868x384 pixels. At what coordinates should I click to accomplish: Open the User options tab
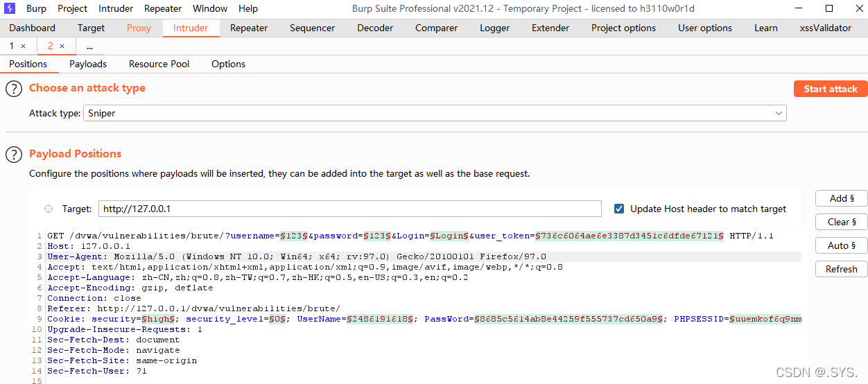click(x=705, y=28)
